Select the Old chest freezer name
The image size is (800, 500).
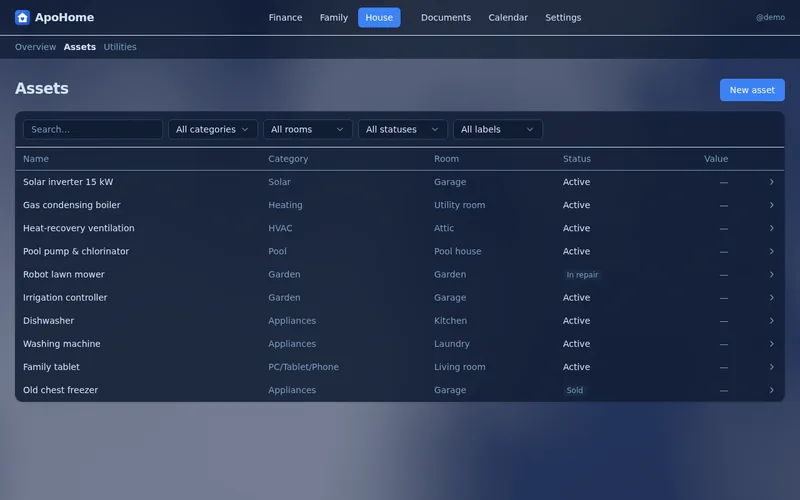click(60, 390)
